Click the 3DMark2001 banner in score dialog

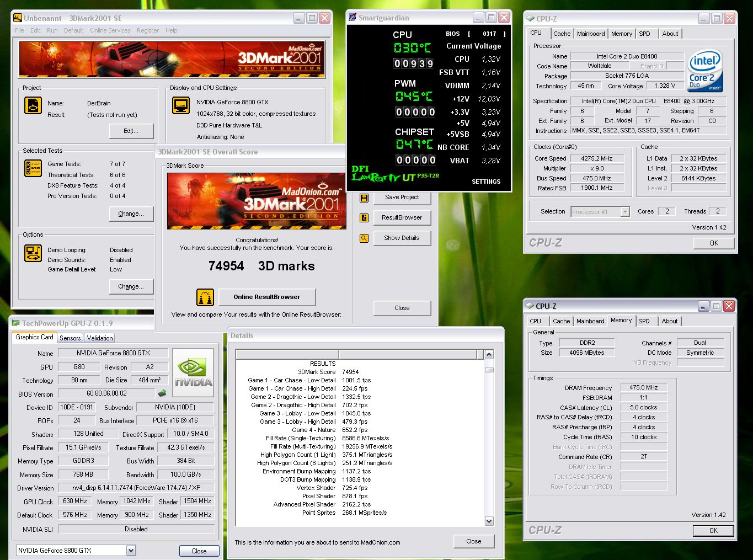point(257,200)
